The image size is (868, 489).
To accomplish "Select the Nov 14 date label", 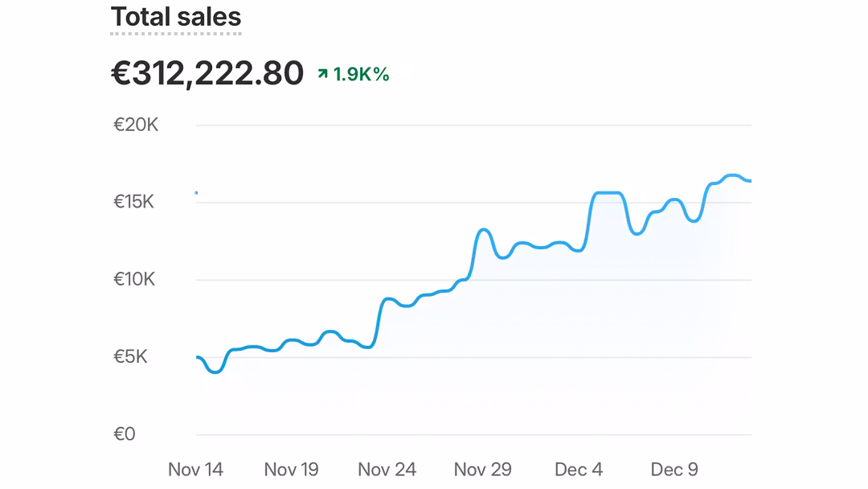I will [195, 470].
